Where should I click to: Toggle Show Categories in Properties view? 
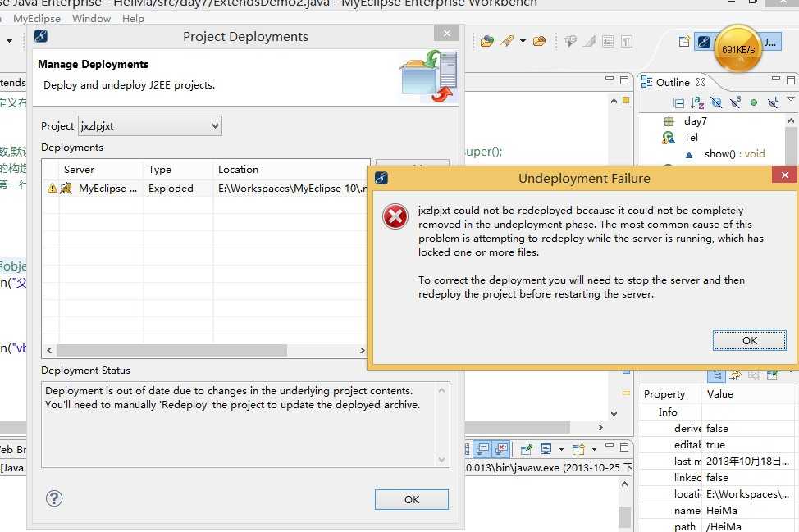717,375
